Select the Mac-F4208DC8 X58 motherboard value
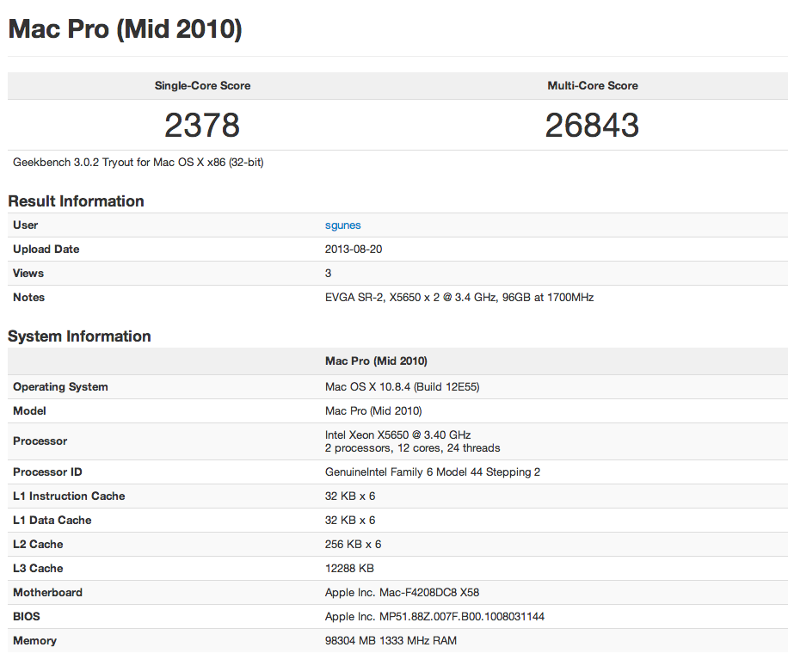 402,593
